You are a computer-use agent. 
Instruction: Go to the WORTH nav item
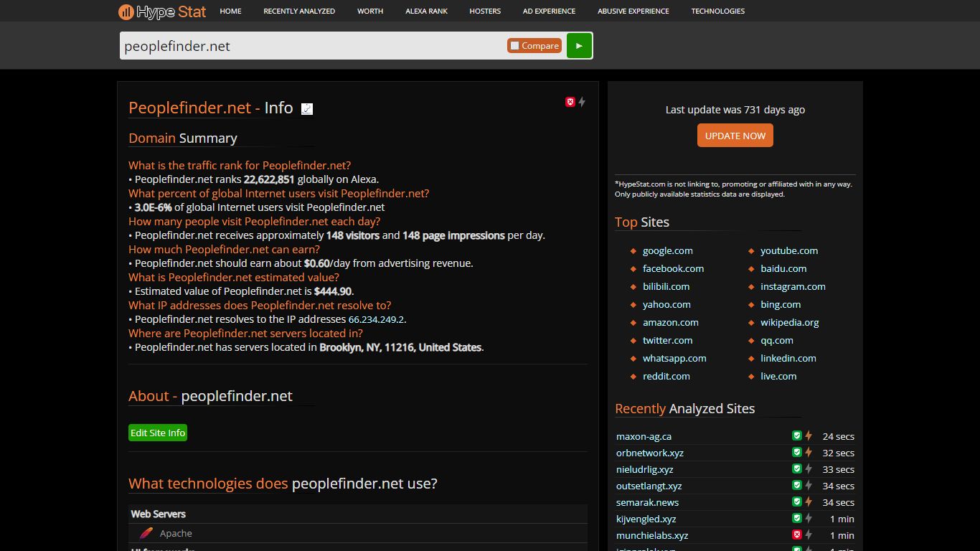(370, 11)
